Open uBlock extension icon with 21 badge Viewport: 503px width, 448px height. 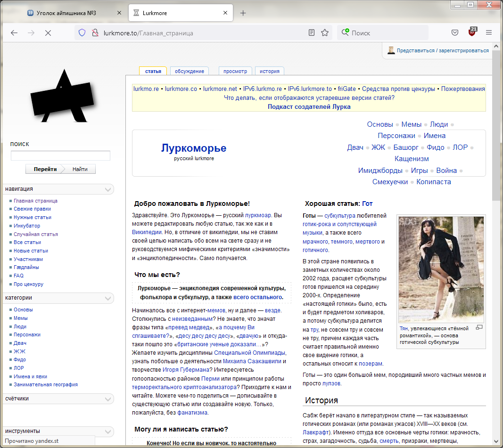click(472, 32)
